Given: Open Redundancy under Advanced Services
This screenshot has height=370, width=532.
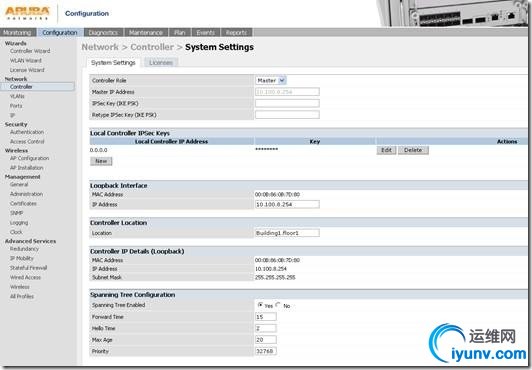Looking at the screenshot, I should (24, 249).
